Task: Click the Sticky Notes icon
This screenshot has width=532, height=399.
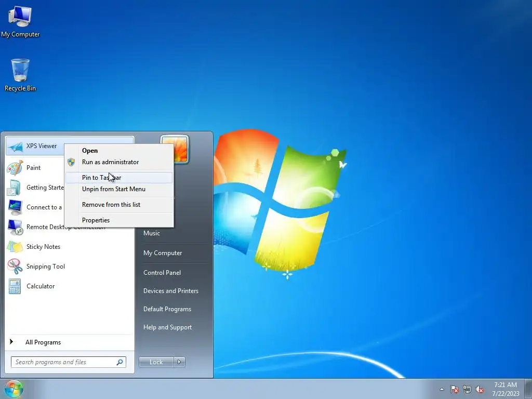Action: tap(15, 247)
